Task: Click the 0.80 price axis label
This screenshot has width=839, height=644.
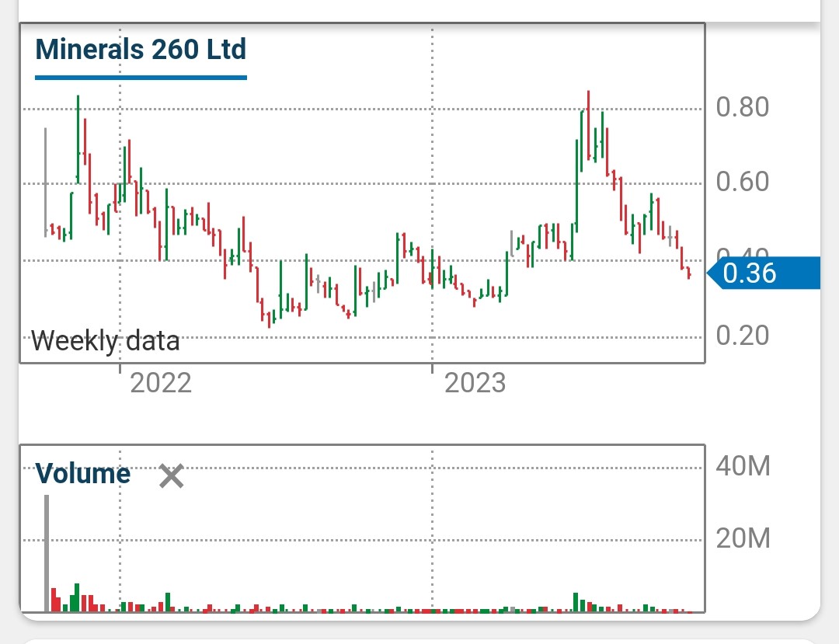Action: [743, 107]
